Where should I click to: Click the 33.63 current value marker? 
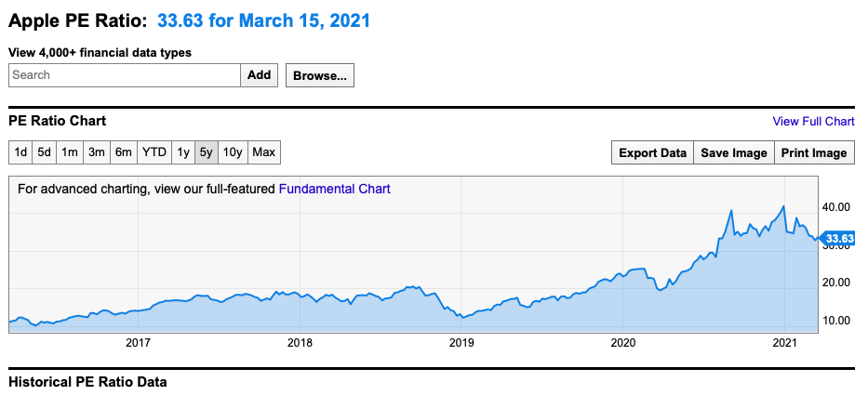click(x=837, y=239)
